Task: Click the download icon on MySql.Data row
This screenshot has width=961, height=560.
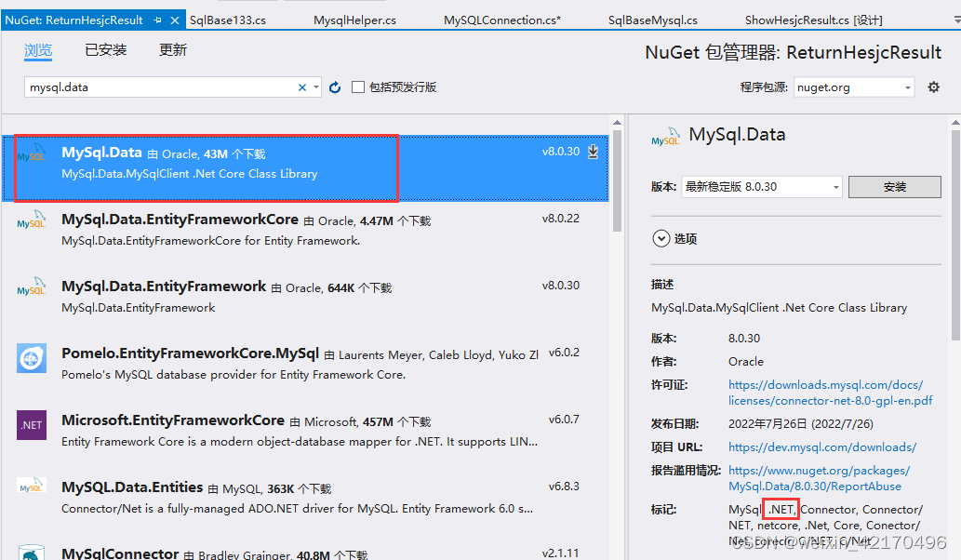Action: [594, 151]
